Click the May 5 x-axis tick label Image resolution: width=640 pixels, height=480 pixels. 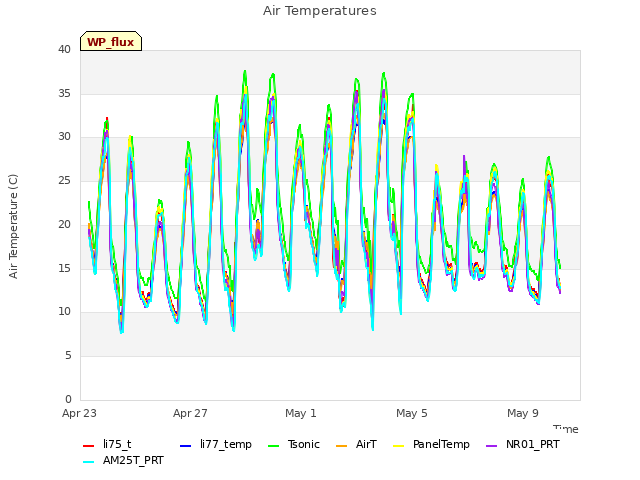[412, 413]
